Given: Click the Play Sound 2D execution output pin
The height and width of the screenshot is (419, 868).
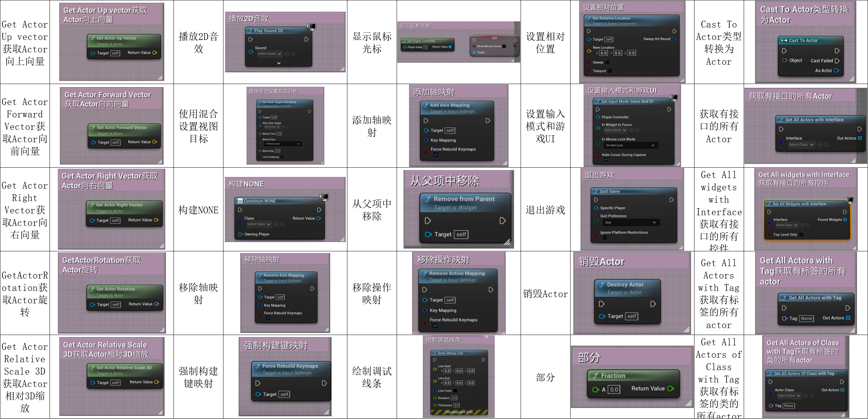Looking at the screenshot, I should pyautogui.click(x=306, y=40).
